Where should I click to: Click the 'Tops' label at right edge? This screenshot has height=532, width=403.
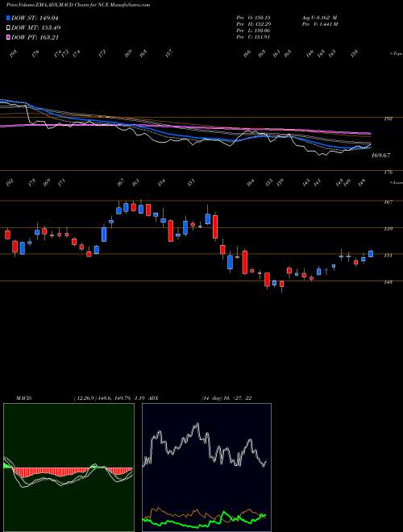(x=396, y=53)
